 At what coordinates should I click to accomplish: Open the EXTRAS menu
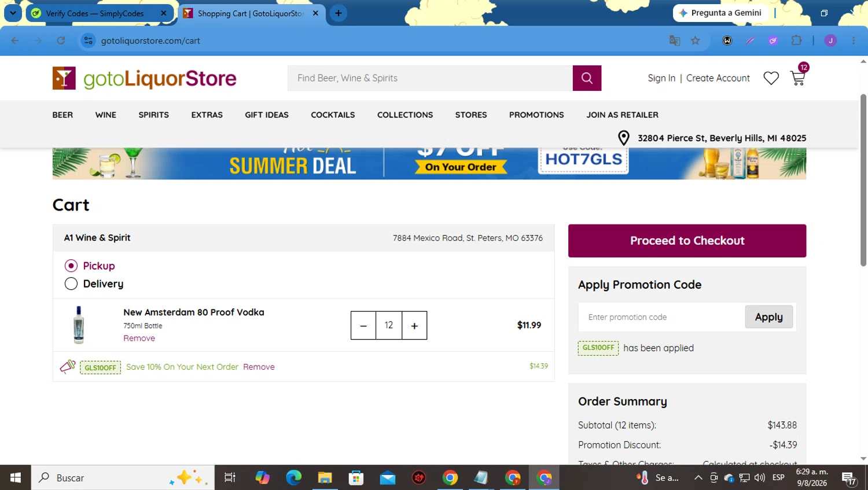coord(207,115)
